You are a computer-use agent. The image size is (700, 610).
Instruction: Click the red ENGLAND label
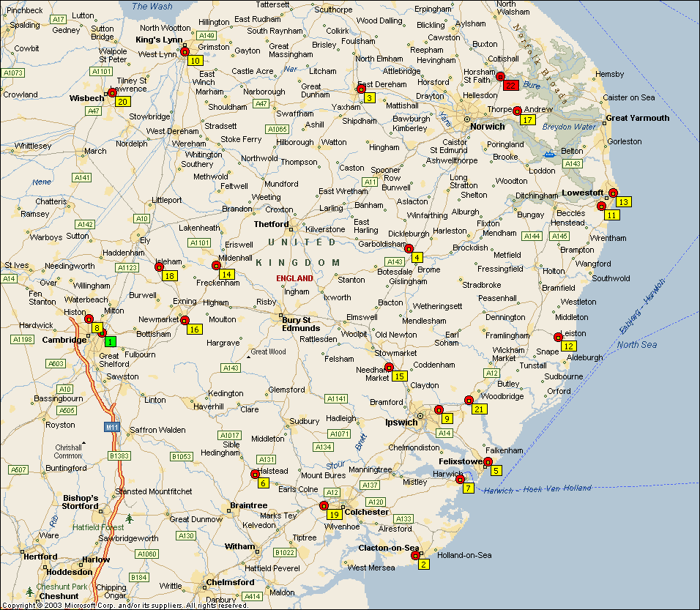pyautogui.click(x=294, y=278)
